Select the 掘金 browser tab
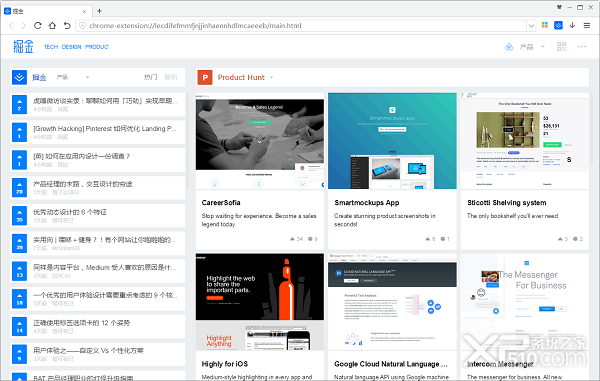The width and height of the screenshot is (600, 381). pos(46,11)
